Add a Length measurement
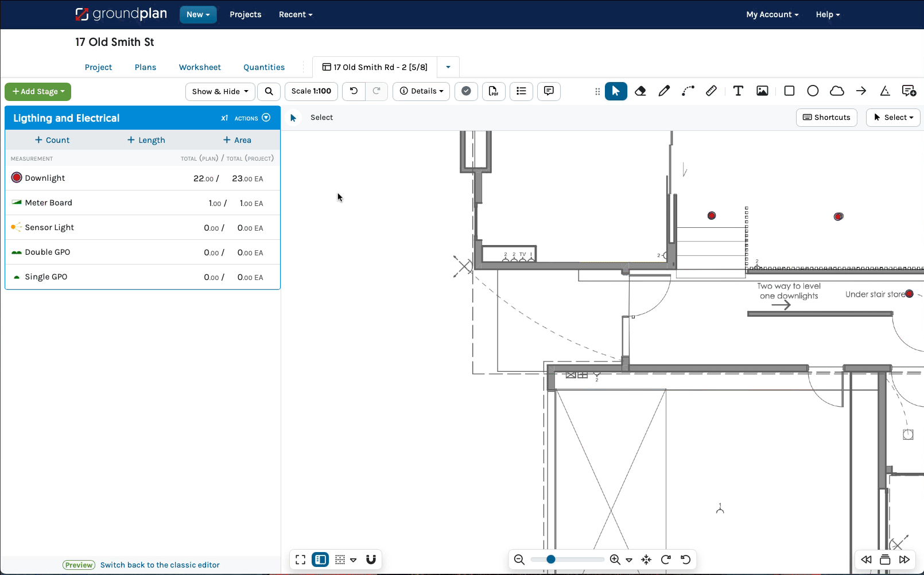Viewport: 924px width, 575px height. coord(146,140)
